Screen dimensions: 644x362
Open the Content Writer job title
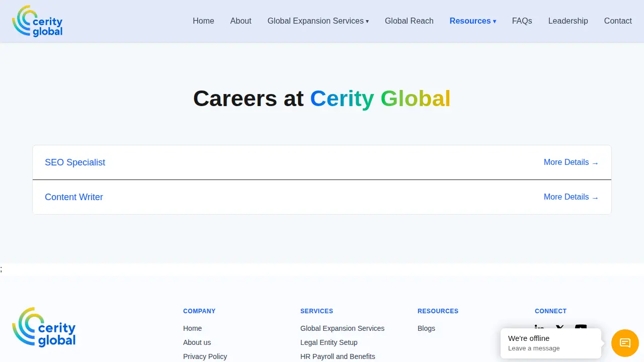click(x=74, y=197)
